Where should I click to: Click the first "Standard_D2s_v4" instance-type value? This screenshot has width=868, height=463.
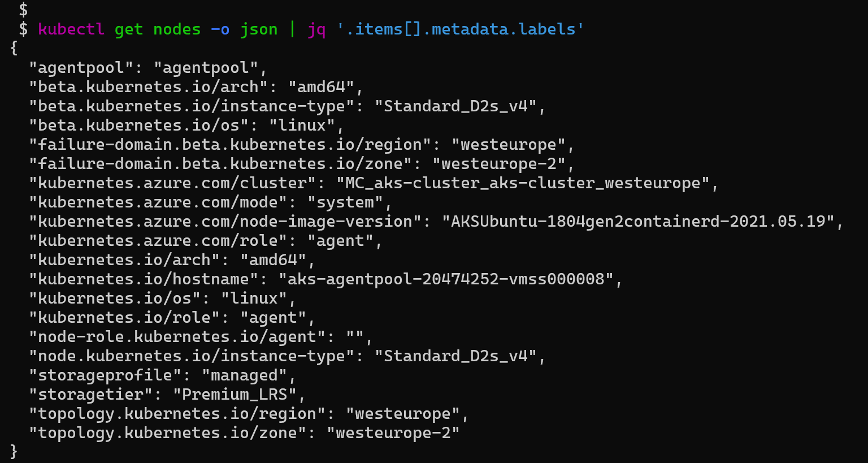point(455,106)
